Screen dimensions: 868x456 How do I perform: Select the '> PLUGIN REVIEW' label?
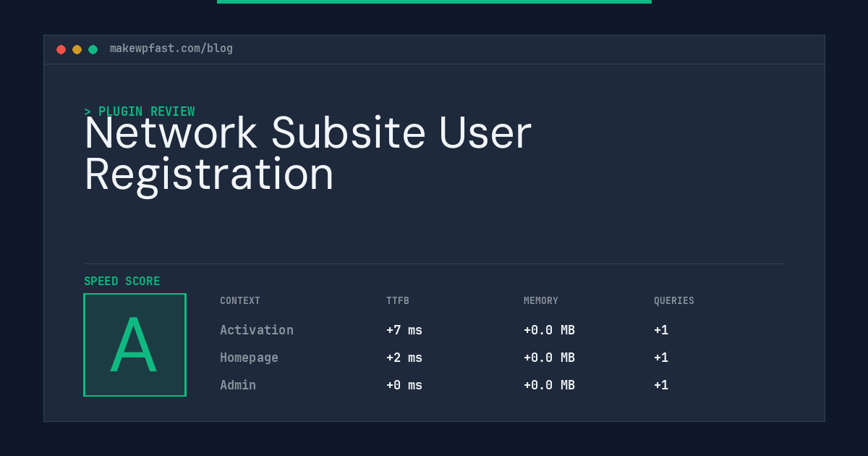point(139,111)
